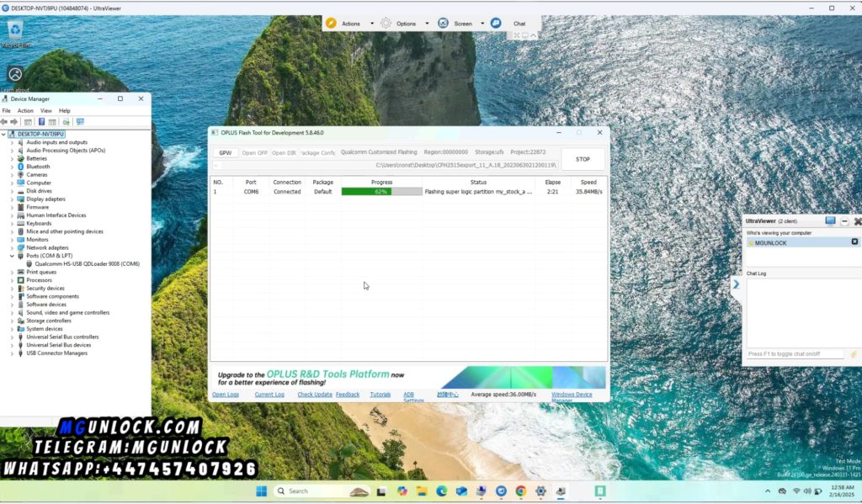
Task: Collapse the UltraViewer toolbar with up arrow
Action: tap(533, 35)
